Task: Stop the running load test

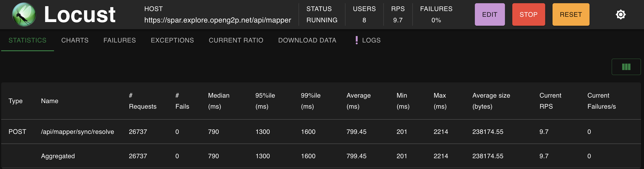Action: pyautogui.click(x=528, y=14)
